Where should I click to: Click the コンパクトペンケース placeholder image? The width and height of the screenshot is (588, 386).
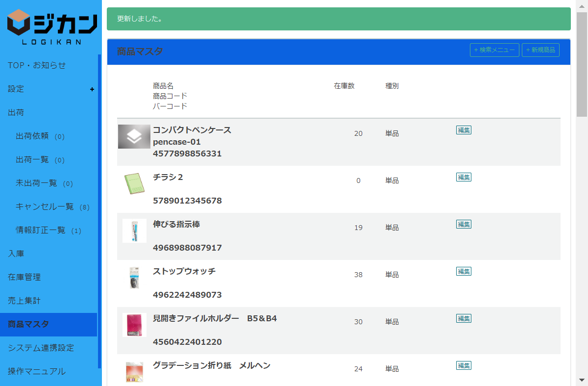click(134, 137)
